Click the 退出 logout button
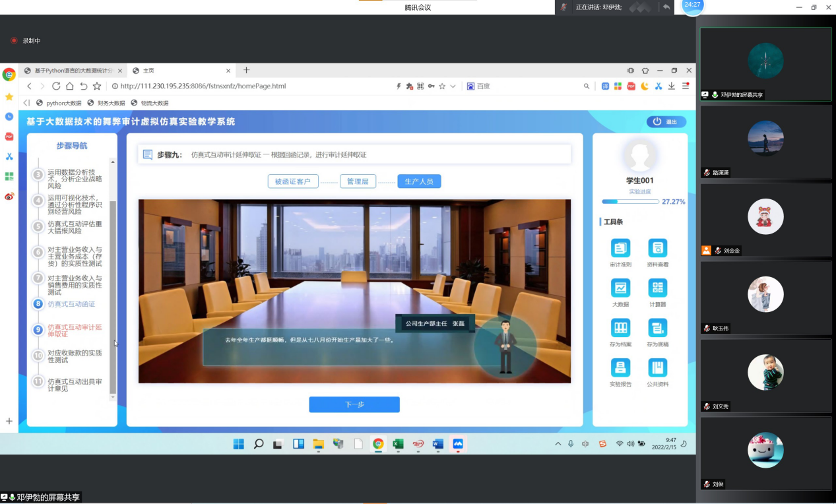The image size is (836, 504). (x=666, y=122)
